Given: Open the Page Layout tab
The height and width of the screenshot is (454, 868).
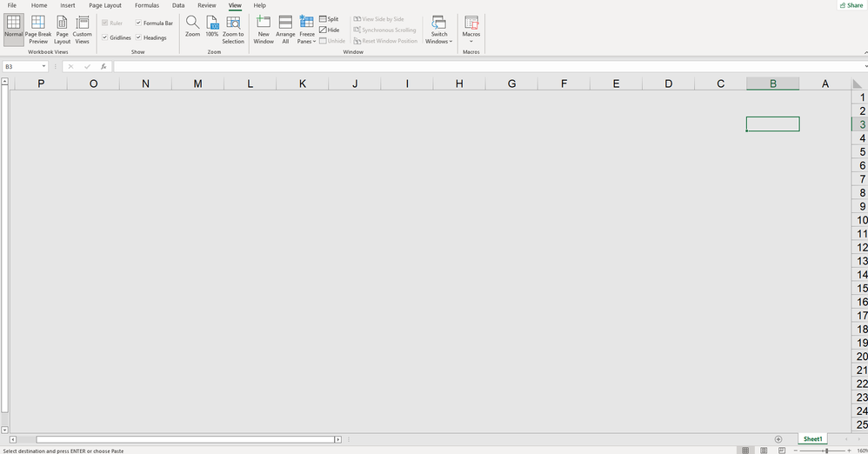Looking at the screenshot, I should click(x=105, y=5).
